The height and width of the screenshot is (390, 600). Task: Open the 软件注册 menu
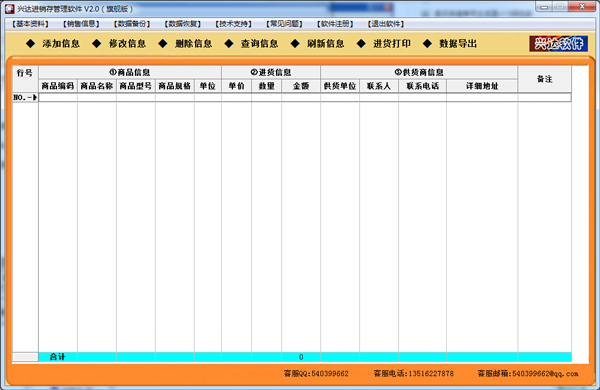pyautogui.click(x=335, y=24)
